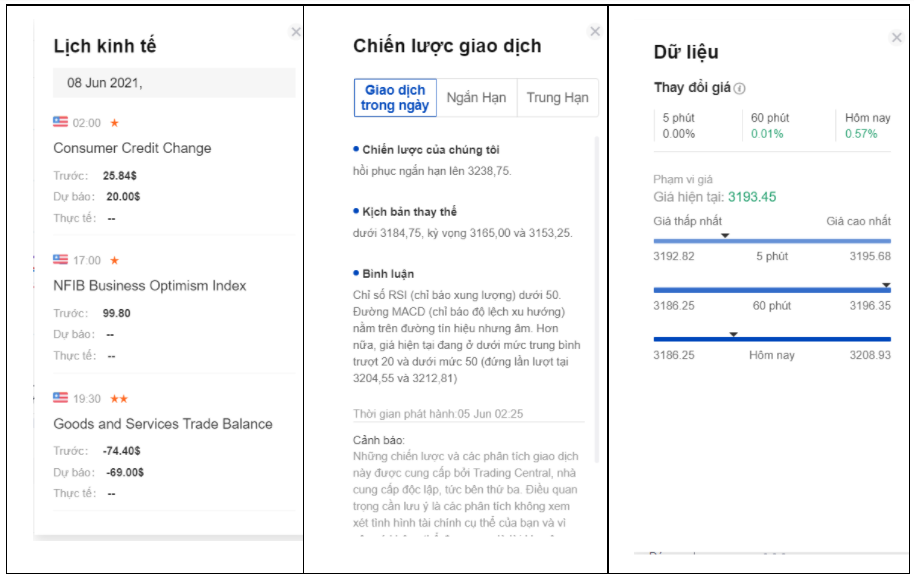The image size is (914, 576).
Task: Switch to the Trung Hạn tab
Action: point(557,98)
